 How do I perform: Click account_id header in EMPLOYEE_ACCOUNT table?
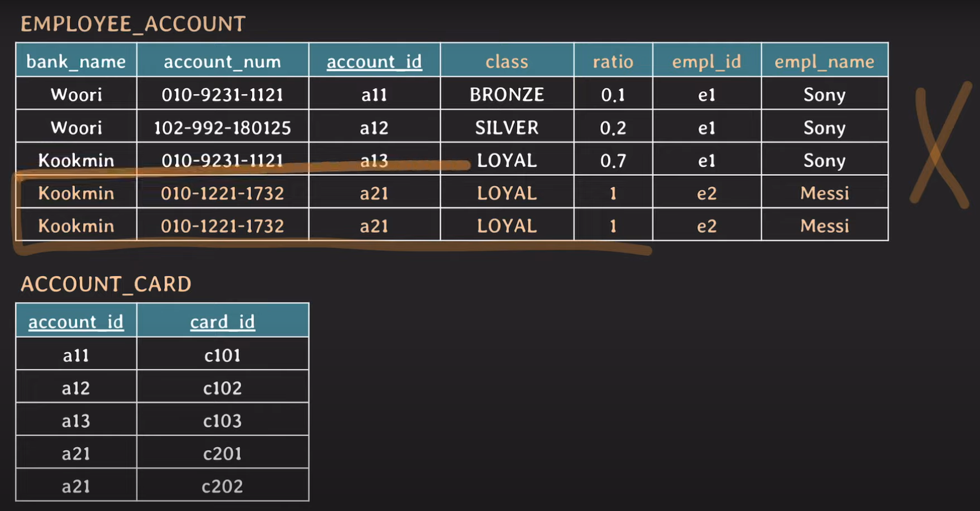point(374,61)
